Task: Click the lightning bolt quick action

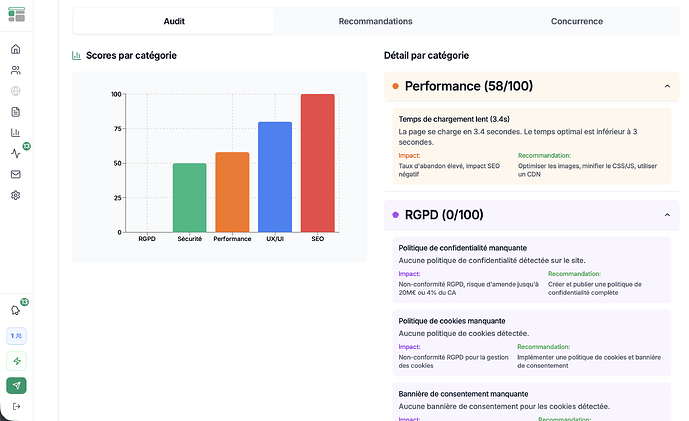Action: click(16, 361)
